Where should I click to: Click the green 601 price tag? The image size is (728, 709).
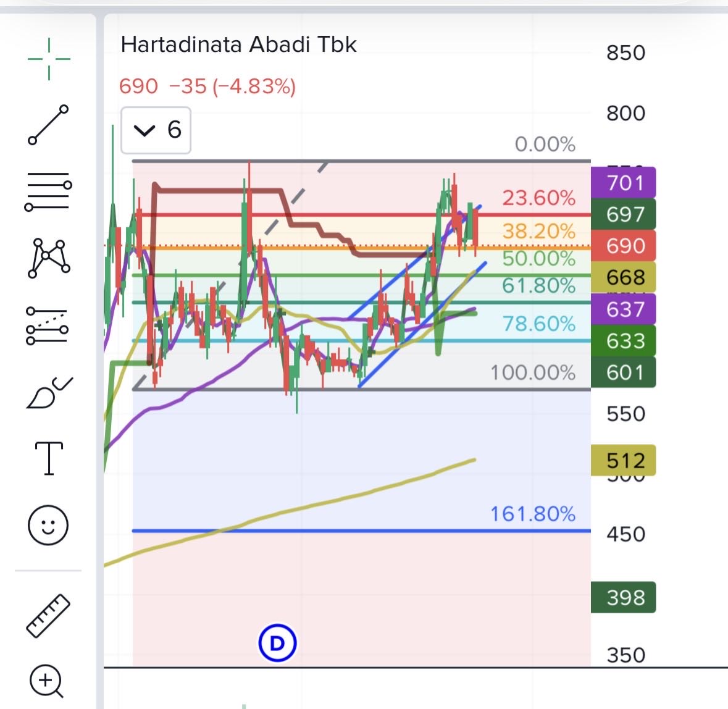click(x=624, y=372)
